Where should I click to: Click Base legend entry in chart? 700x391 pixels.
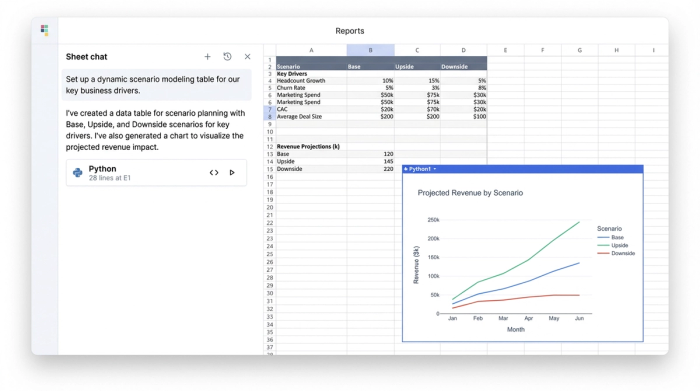coord(611,237)
